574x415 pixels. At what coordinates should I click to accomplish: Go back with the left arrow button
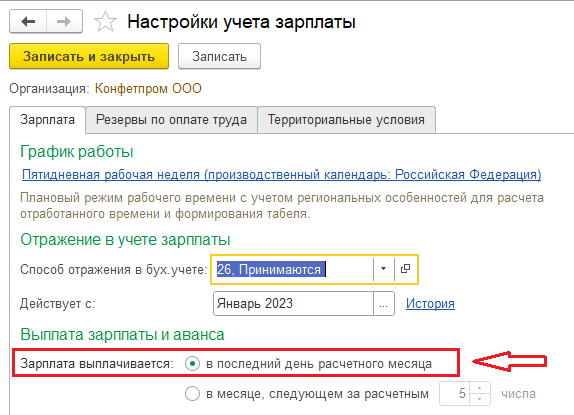pyautogui.click(x=28, y=22)
